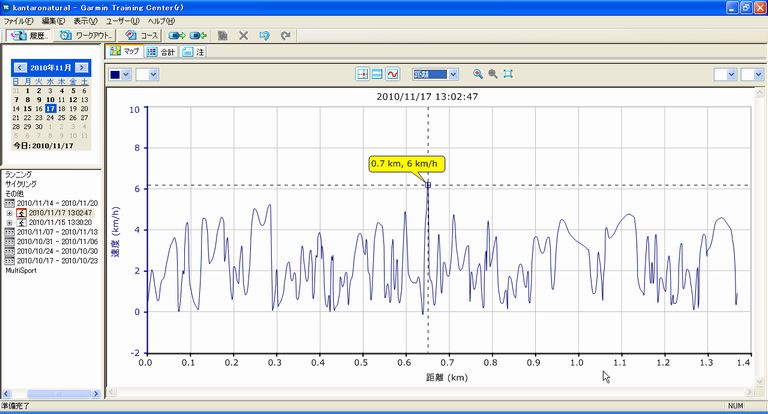Open the 編集(E) menu
This screenshot has width=768, height=414.
tap(53, 21)
